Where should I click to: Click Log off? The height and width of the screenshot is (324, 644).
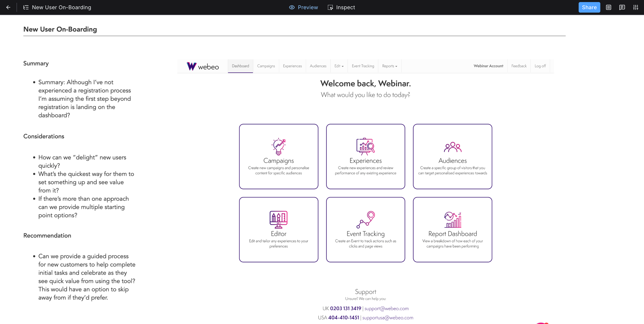pos(540,66)
